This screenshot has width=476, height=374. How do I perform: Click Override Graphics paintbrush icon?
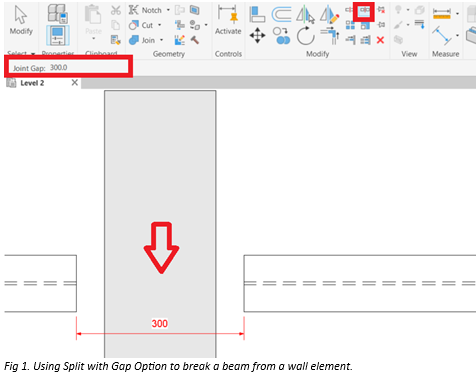(398, 25)
